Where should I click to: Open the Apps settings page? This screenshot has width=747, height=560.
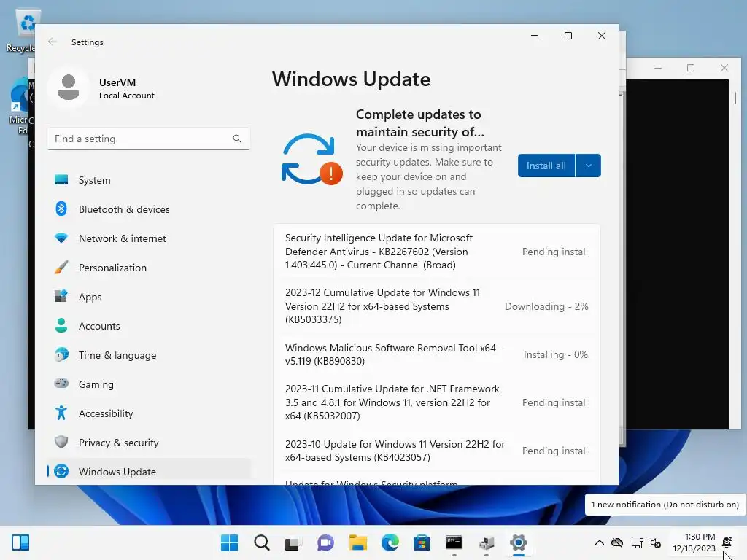(149, 297)
